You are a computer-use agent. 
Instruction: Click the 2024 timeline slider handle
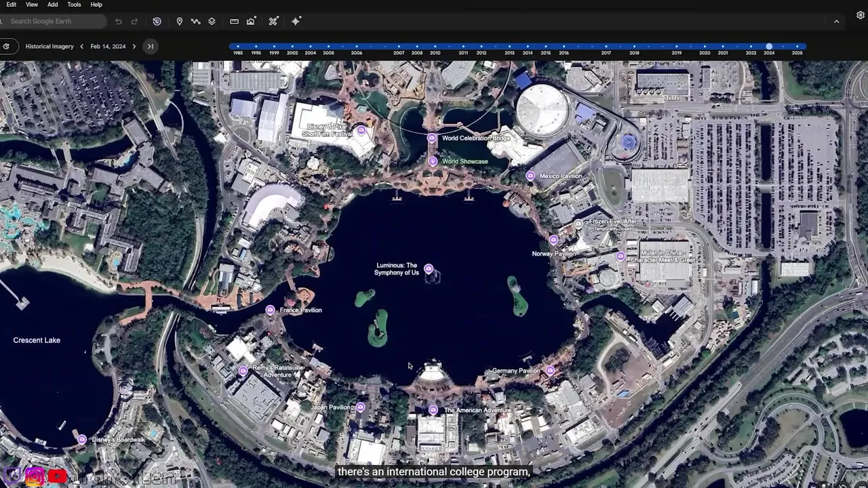coord(769,46)
